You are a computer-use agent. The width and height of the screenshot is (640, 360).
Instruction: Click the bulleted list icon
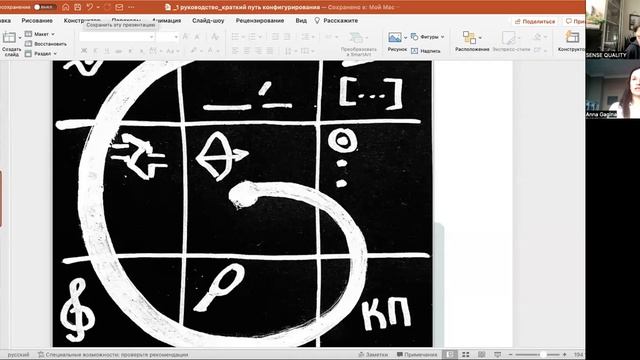click(235, 37)
